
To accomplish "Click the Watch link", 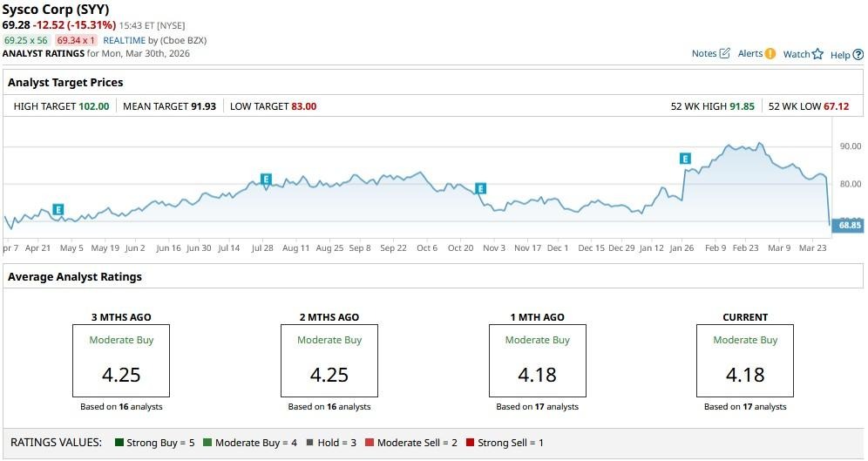I will 797,54.
